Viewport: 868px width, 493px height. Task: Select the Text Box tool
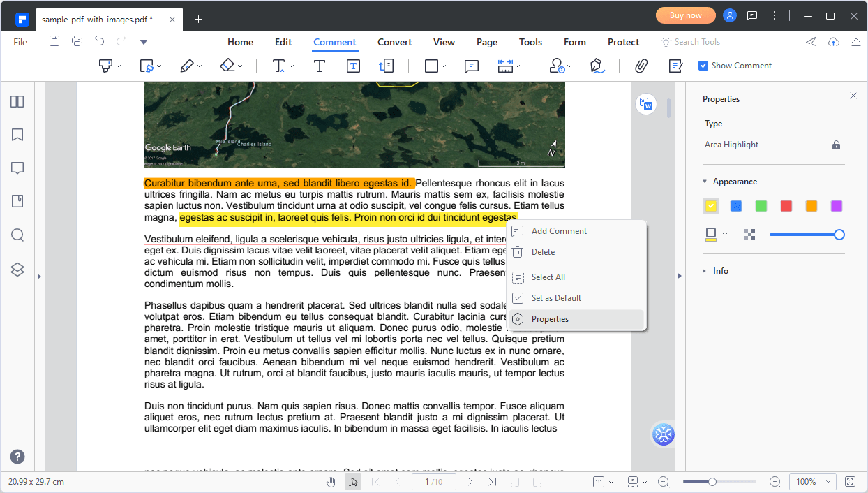353,66
